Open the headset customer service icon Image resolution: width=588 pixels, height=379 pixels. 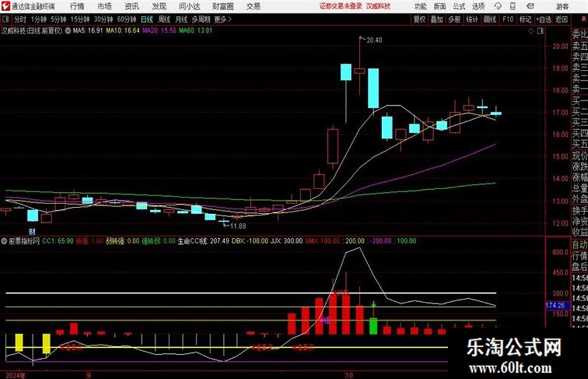click(x=498, y=6)
